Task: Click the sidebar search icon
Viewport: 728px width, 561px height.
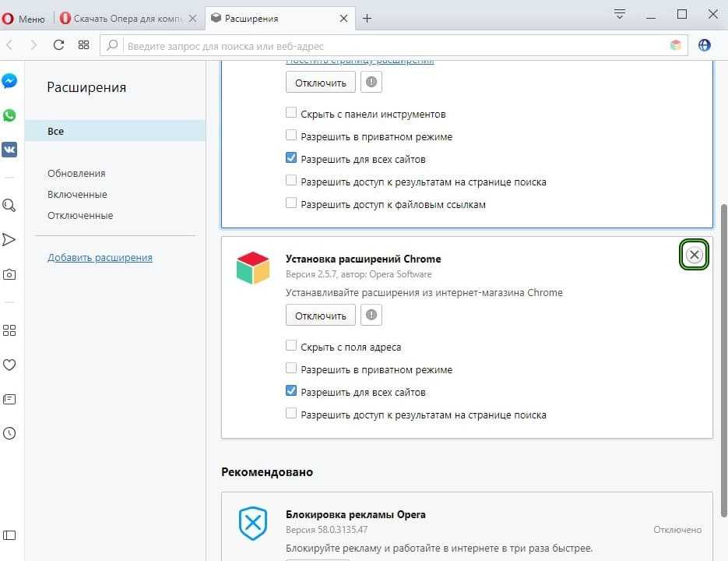Action: tap(9, 206)
